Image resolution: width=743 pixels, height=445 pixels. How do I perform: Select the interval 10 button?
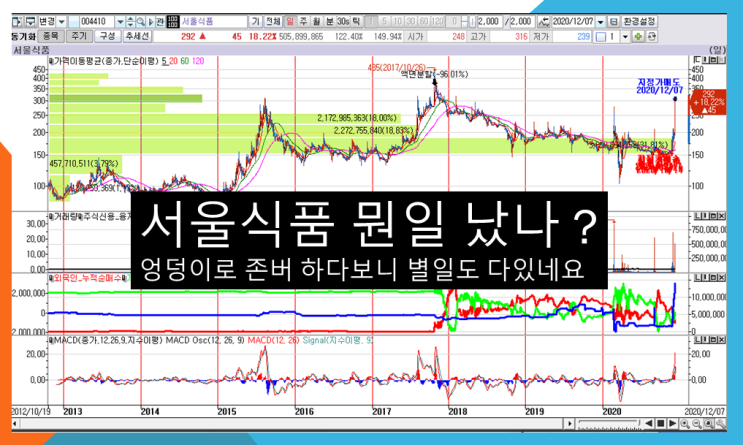pos(398,22)
